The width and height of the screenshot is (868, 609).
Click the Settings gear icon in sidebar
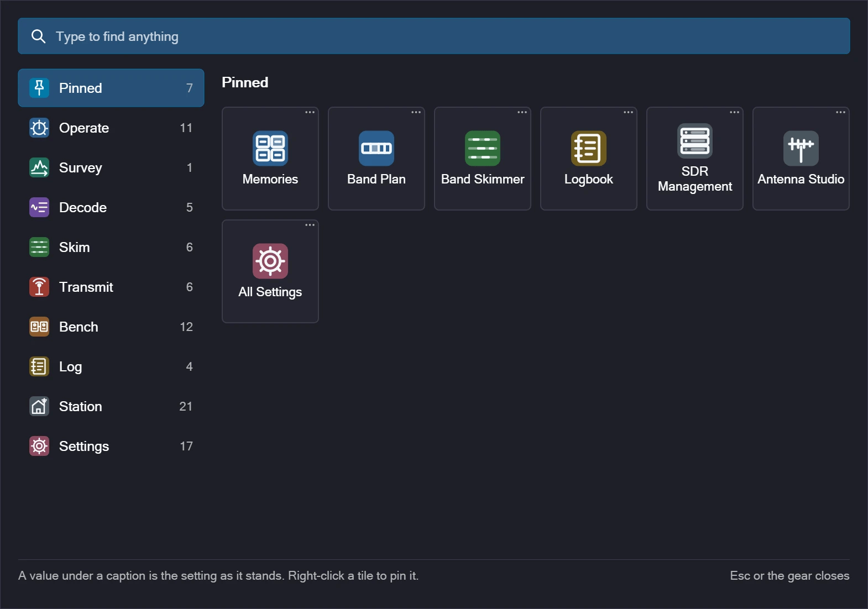tap(39, 446)
